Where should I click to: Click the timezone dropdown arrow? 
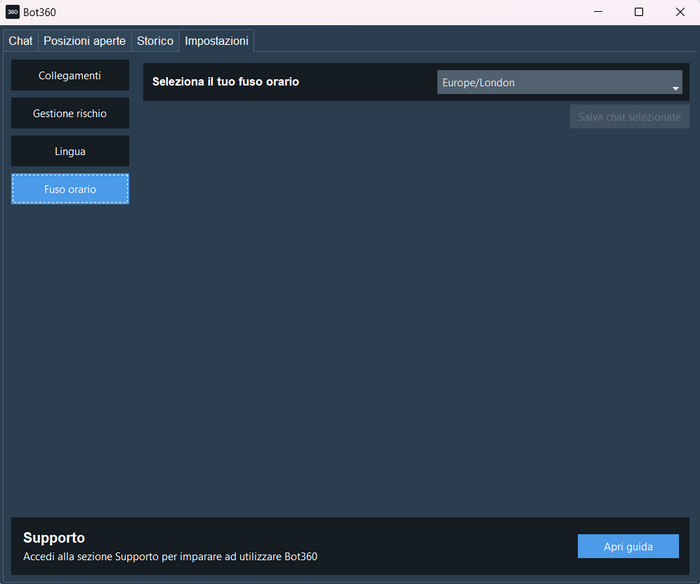pyautogui.click(x=675, y=89)
